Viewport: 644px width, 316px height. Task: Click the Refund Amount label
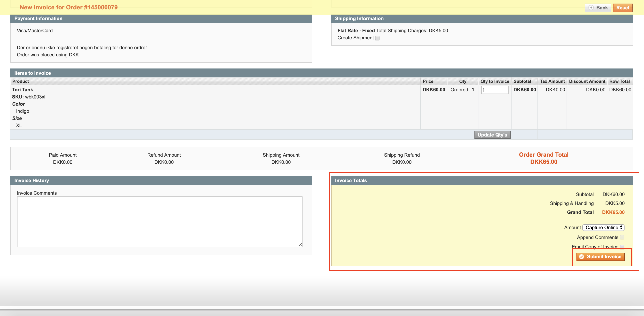coord(164,155)
